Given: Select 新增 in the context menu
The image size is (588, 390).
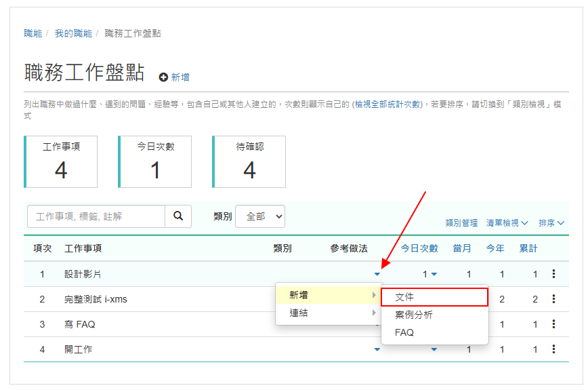Looking at the screenshot, I should 329,295.
